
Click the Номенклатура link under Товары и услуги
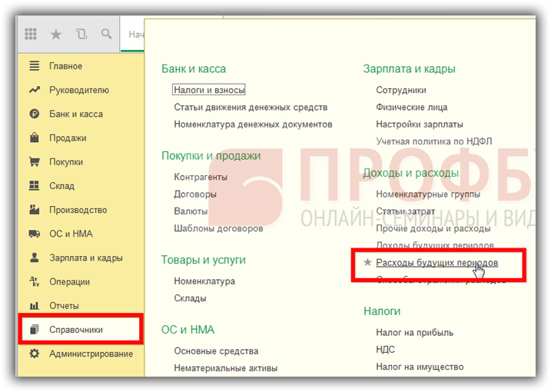204,281
